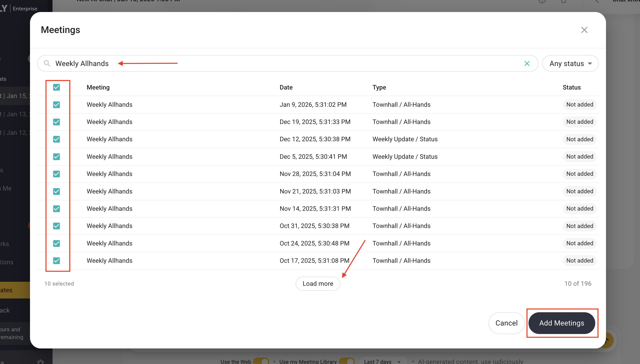The image size is (640, 364).
Task: Clear the search using the X icon
Action: point(527,63)
